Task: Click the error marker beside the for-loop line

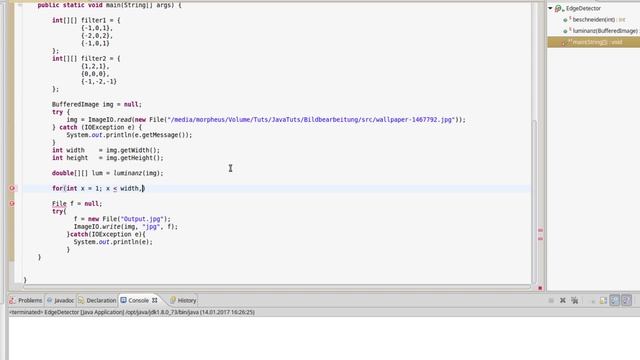Action: click(x=12, y=188)
